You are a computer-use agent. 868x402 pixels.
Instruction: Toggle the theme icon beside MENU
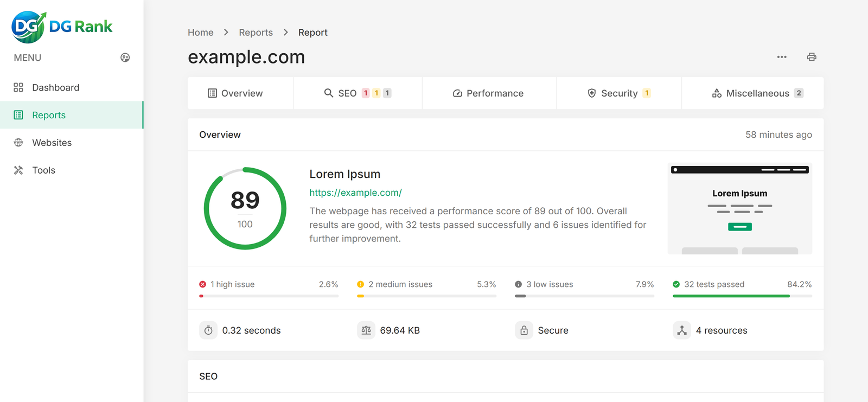(125, 58)
